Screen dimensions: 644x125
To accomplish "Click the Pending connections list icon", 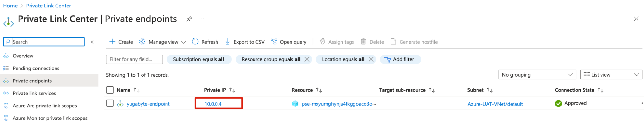I will (6, 68).
